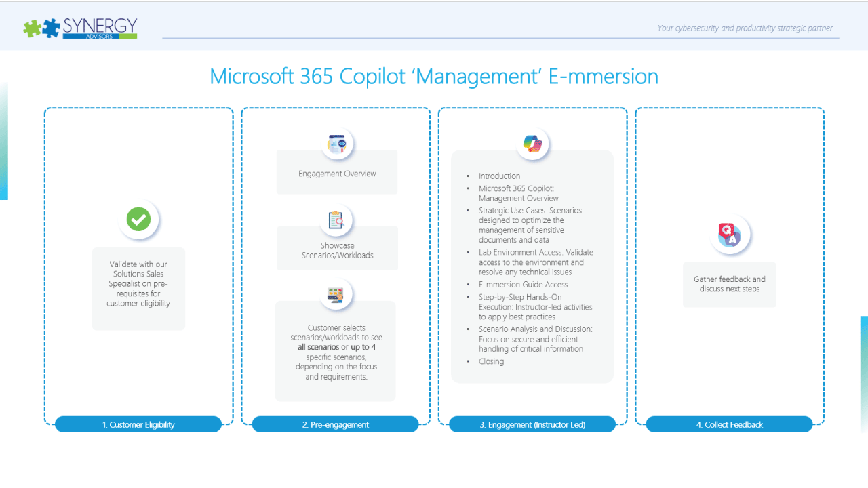
Task: Click the 'Engagement Overview' card text
Action: 337,174
